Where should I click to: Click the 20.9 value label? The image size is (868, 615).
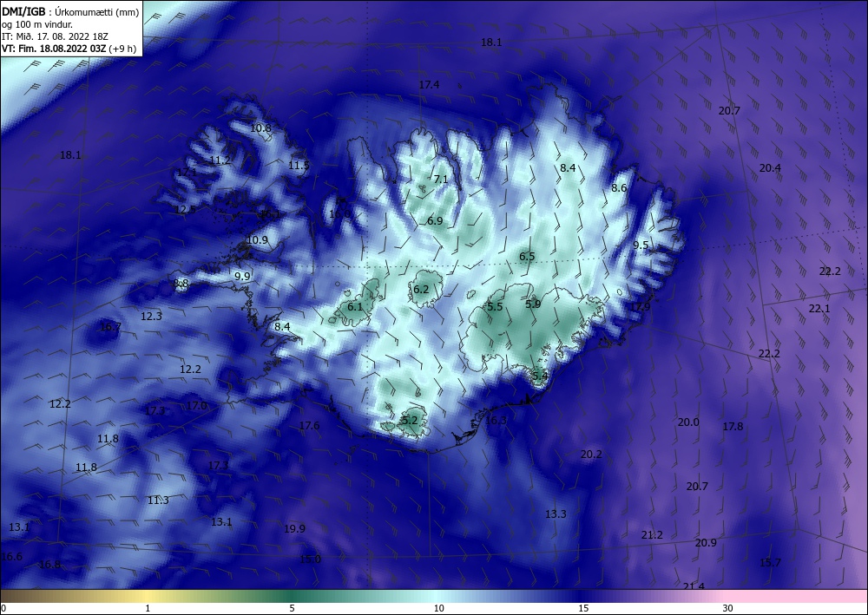(706, 542)
